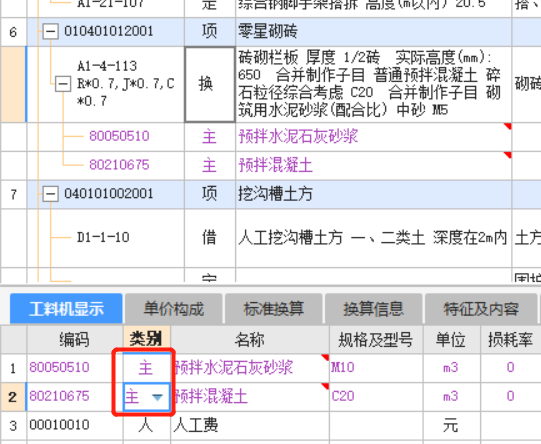Select code 80210675 in upper tree
Viewport: 541px width, 444px height.
coord(119,165)
